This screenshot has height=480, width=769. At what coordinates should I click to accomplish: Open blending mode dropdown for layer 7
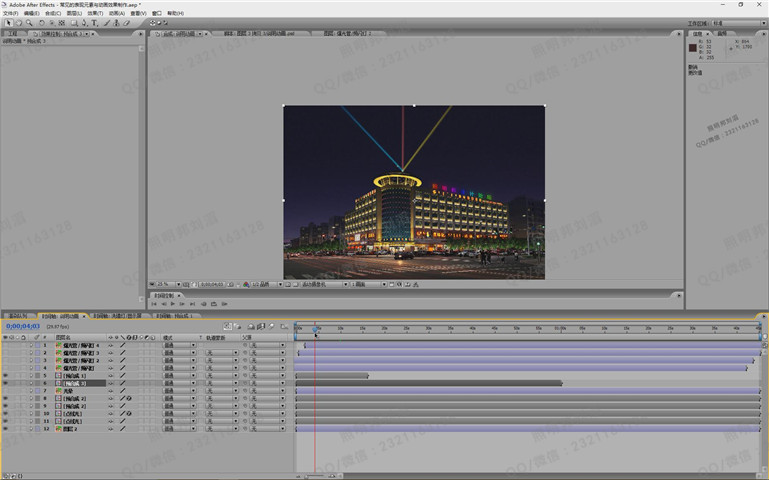tap(179, 391)
